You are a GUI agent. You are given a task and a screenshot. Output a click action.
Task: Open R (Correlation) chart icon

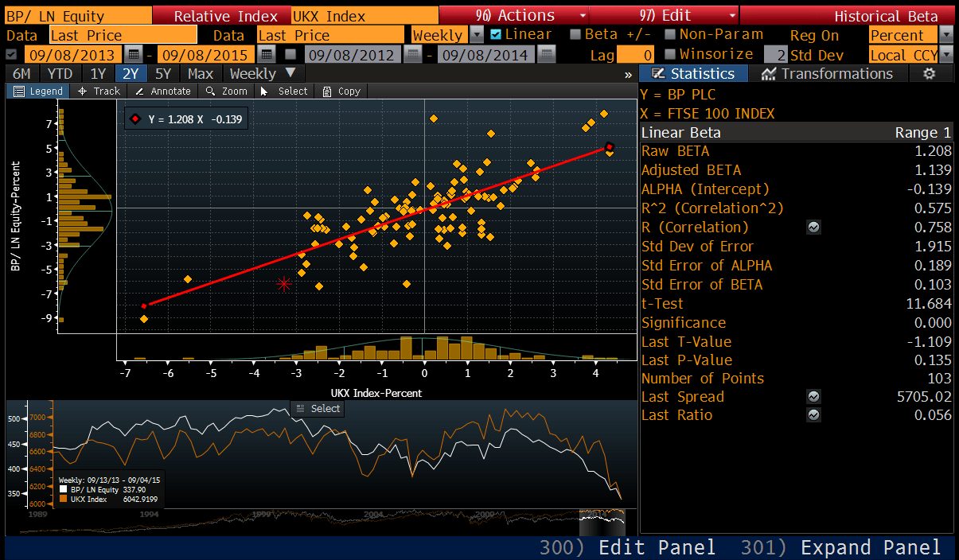tap(813, 227)
